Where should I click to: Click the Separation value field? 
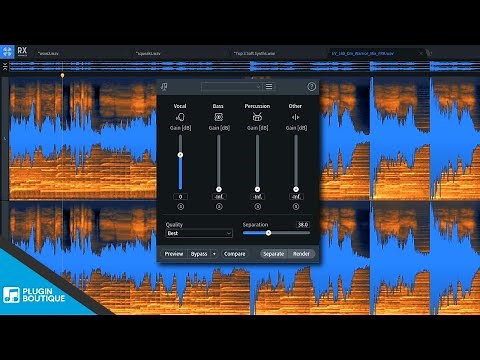(x=303, y=225)
